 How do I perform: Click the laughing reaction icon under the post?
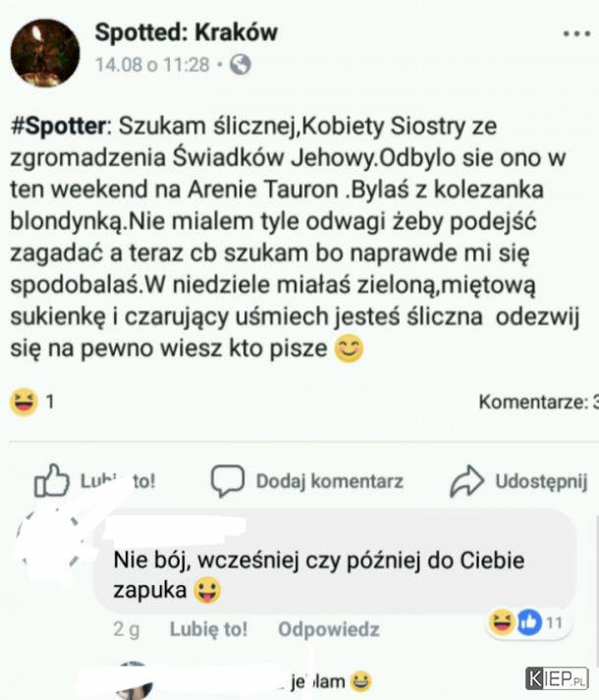[24, 402]
